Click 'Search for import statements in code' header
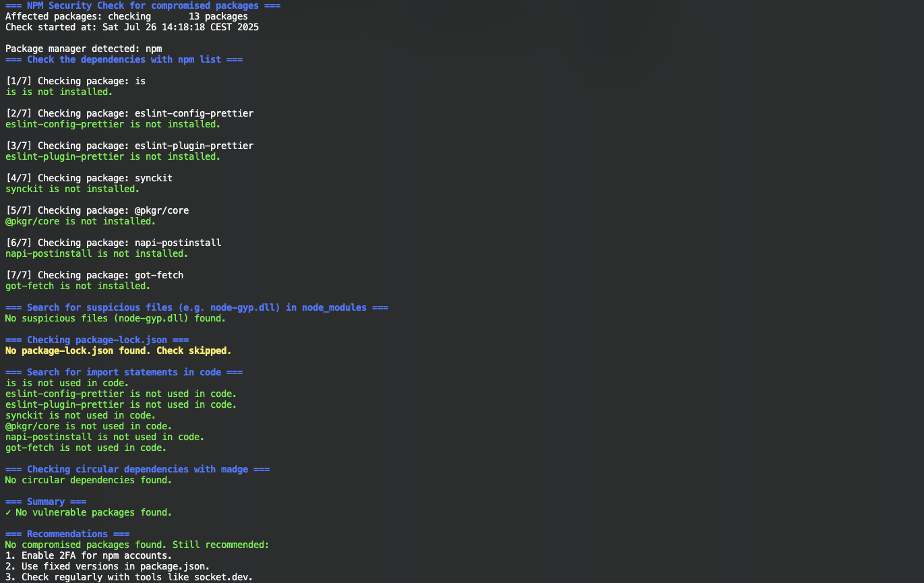Screen dimensions: 924x583 [124, 372]
